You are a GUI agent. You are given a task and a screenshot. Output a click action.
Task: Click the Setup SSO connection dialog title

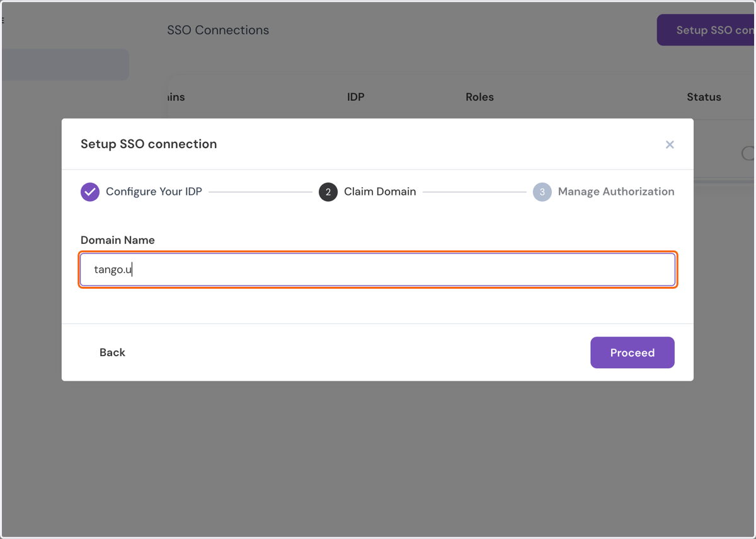149,144
